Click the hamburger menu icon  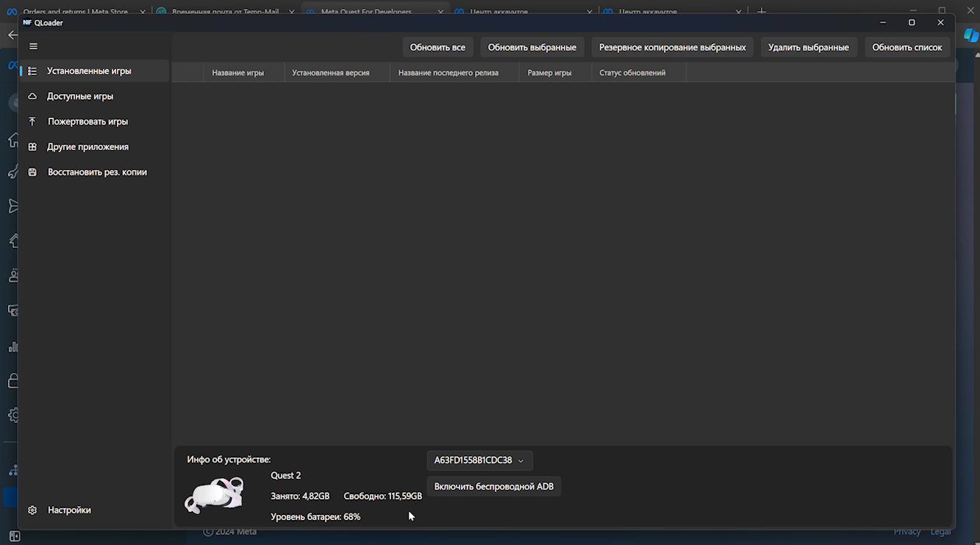pyautogui.click(x=33, y=46)
